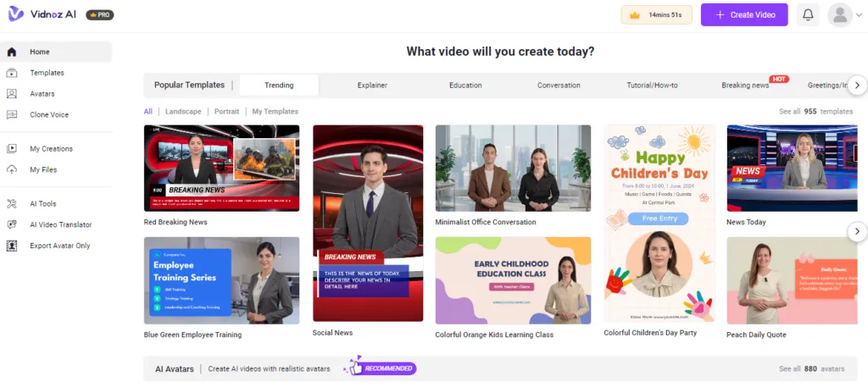This screenshot has width=868, height=387.
Task: Click the Red Breaking News title
Action: [x=175, y=222]
